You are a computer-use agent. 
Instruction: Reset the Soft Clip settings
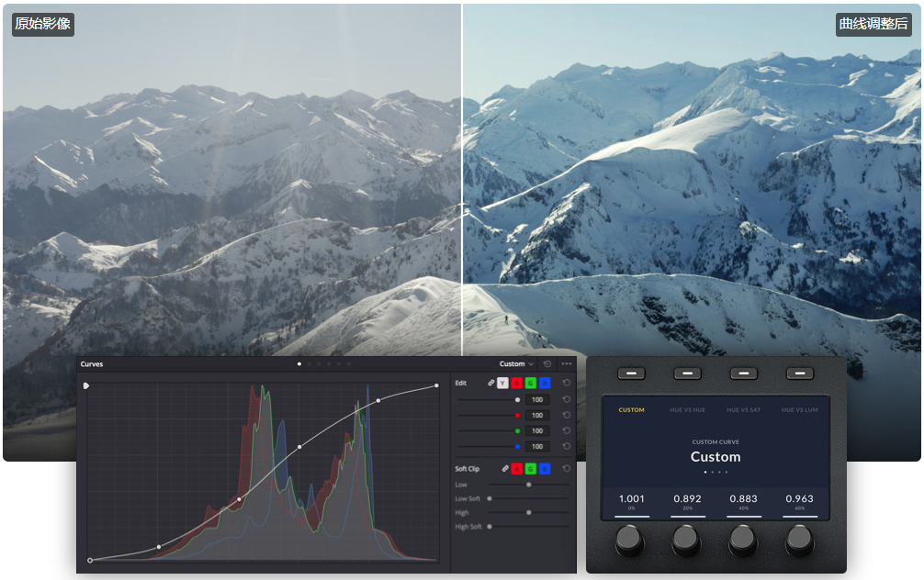coord(567,469)
